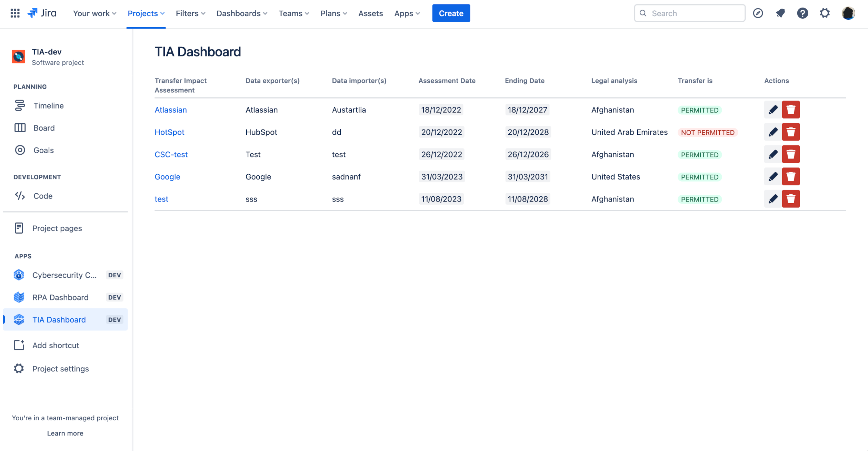868x451 pixels.
Task: Open the CSC-test assessment link
Action: [x=171, y=154]
